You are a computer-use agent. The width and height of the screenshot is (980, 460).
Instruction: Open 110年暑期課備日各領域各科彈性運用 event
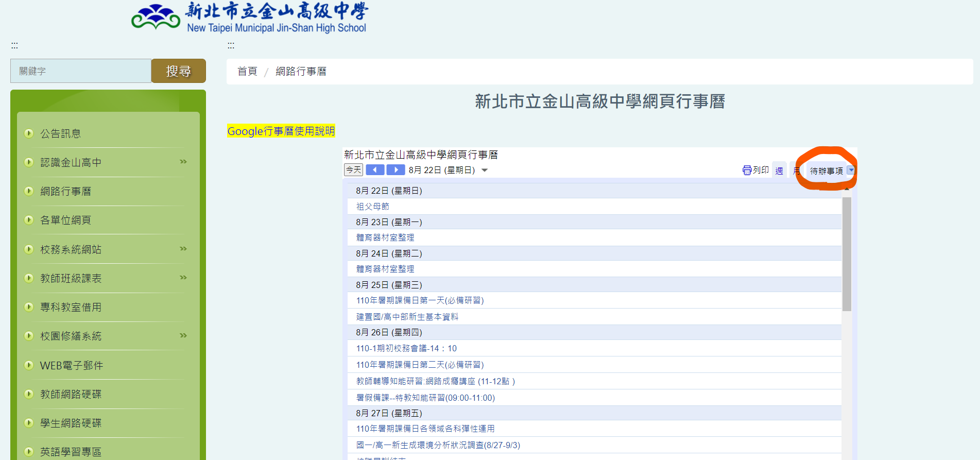[425, 429]
